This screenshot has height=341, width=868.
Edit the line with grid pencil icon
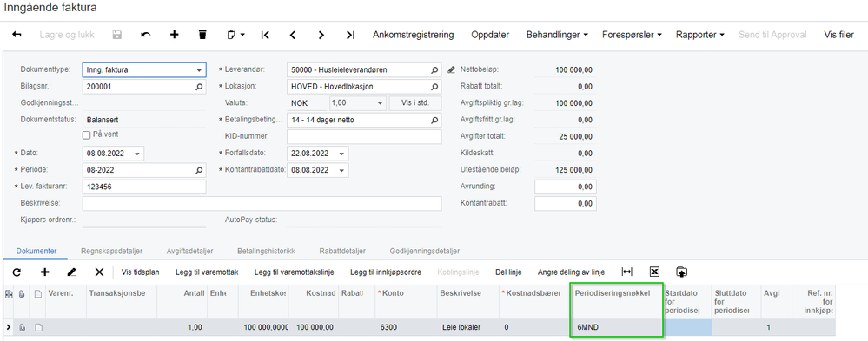pos(71,272)
